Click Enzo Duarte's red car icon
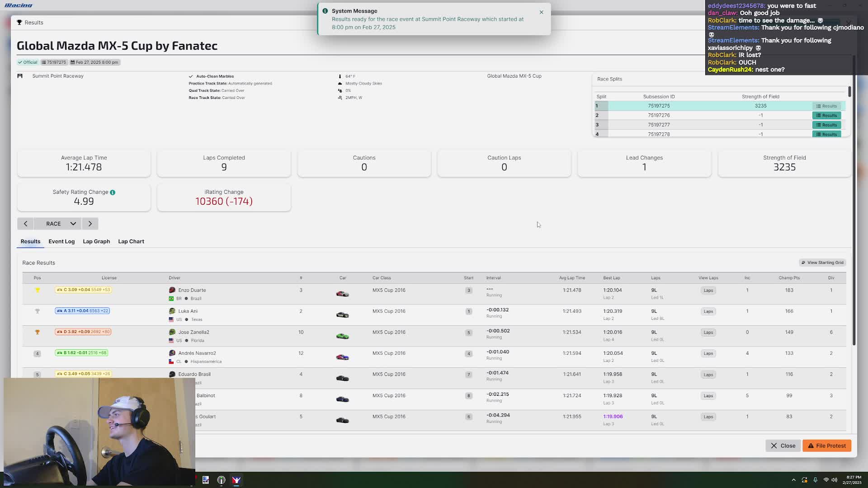Screen dimensions: 868x488 (342, 294)
